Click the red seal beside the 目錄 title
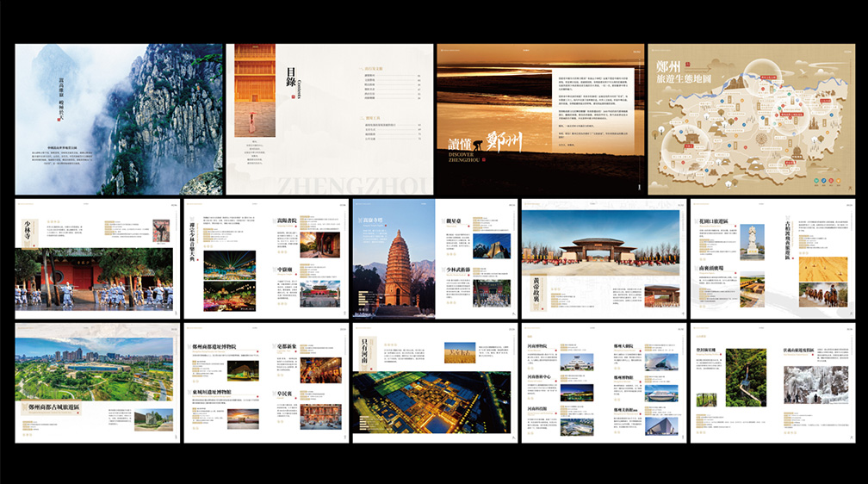The height and width of the screenshot is (484, 868). [x=292, y=97]
